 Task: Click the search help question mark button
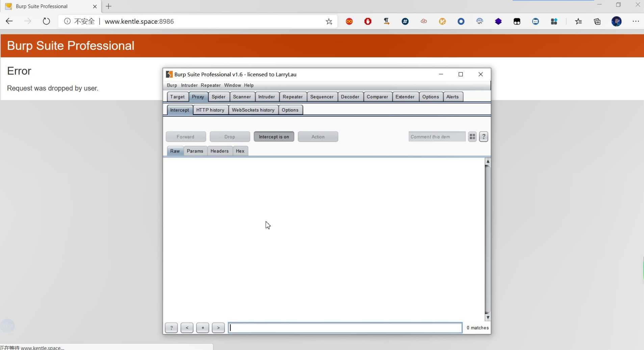coord(171,328)
